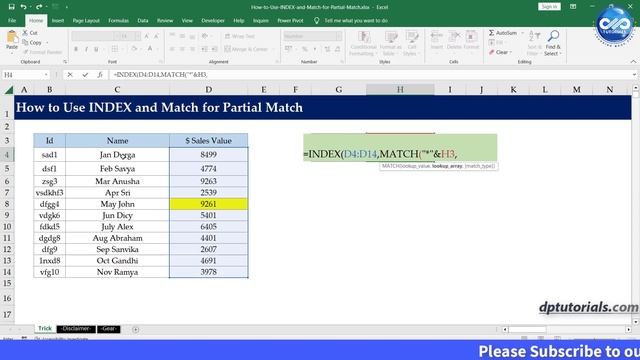Click the Delete cells icon
The height and width of the screenshot is (360, 640).
click(x=454, y=37)
